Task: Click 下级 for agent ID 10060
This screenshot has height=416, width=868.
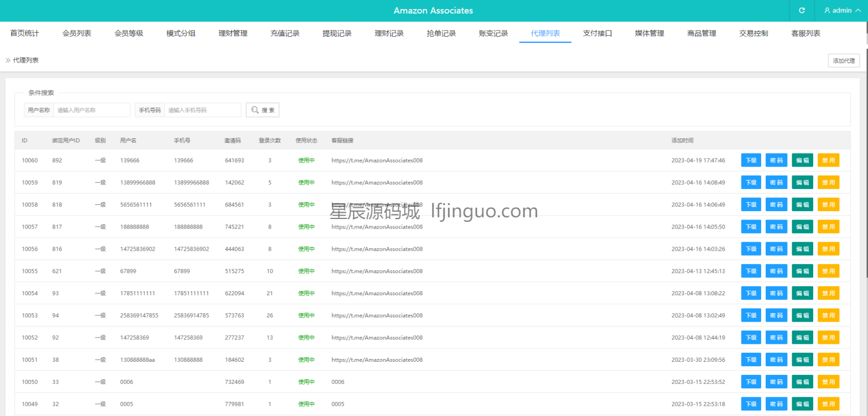Action: [x=751, y=160]
